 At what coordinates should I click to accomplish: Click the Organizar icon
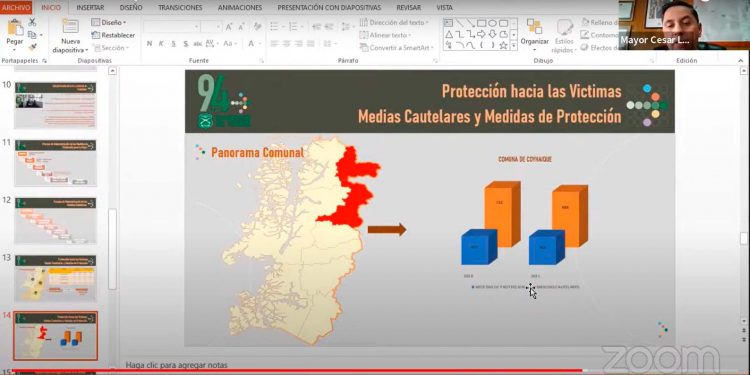(534, 26)
